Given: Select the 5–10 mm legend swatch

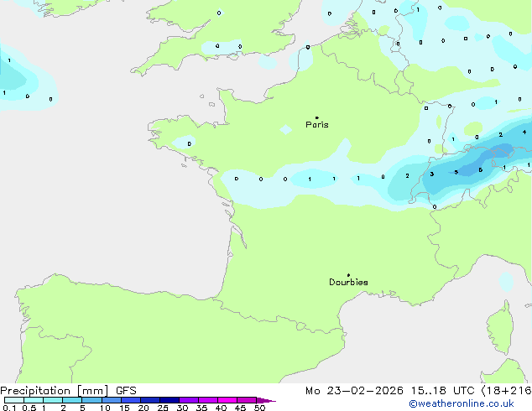Looking at the screenshot, I should coord(91,400).
